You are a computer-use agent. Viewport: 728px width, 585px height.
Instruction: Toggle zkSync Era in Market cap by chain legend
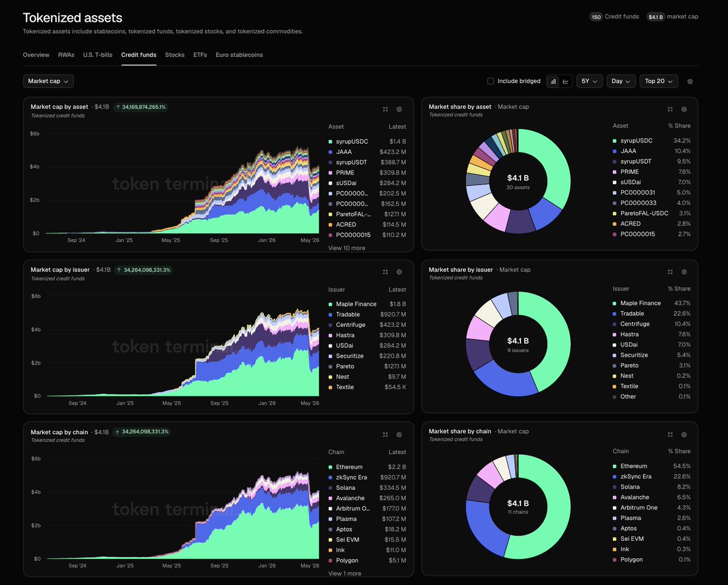pos(367,478)
